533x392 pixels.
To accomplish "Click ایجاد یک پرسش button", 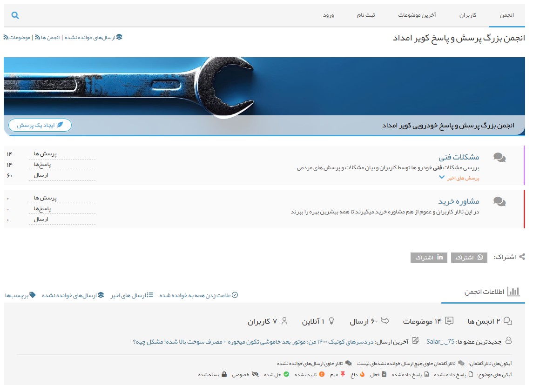I will [x=40, y=125].
